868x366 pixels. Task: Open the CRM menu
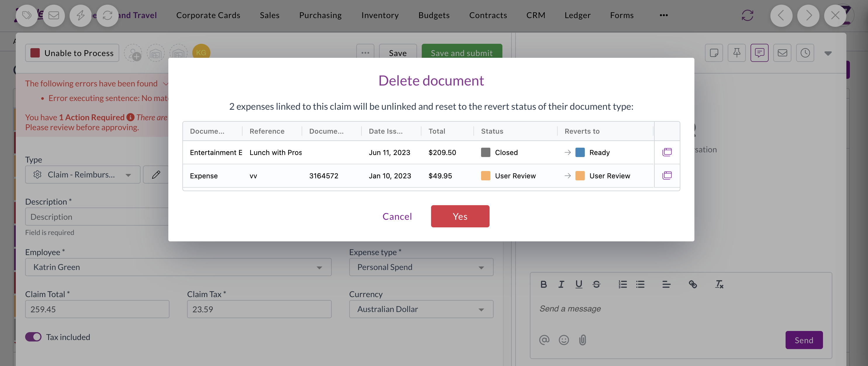pyautogui.click(x=536, y=15)
